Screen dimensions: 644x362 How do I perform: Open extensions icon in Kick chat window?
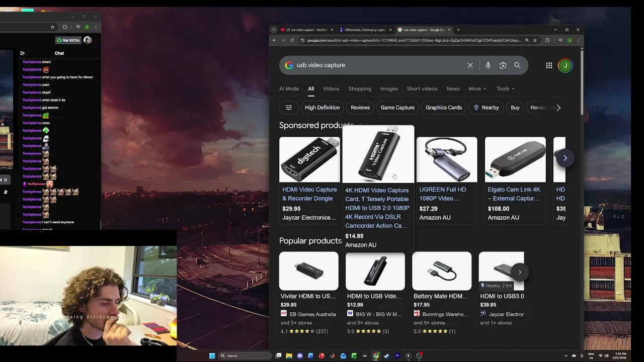point(64,27)
